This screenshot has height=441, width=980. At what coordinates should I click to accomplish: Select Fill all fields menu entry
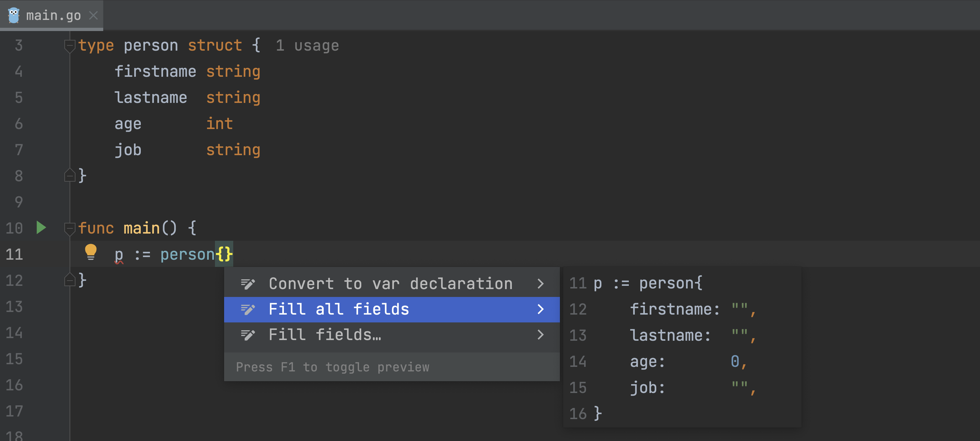pyautogui.click(x=338, y=309)
